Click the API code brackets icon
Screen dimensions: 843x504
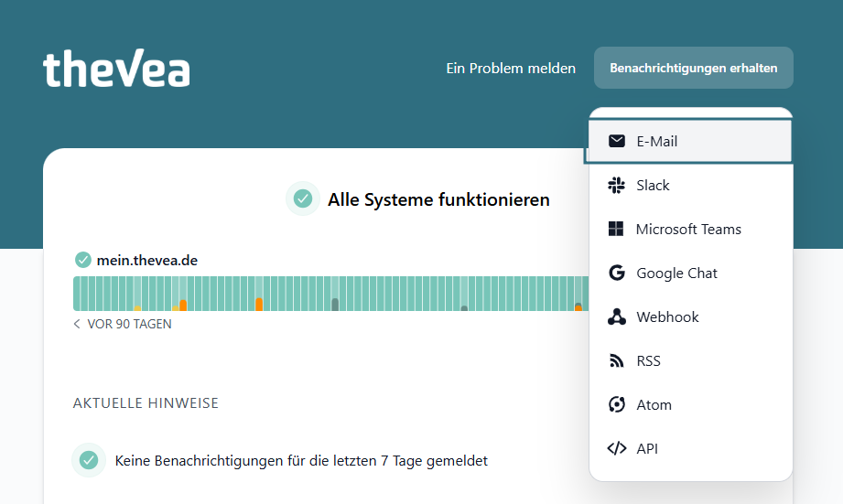coord(617,448)
